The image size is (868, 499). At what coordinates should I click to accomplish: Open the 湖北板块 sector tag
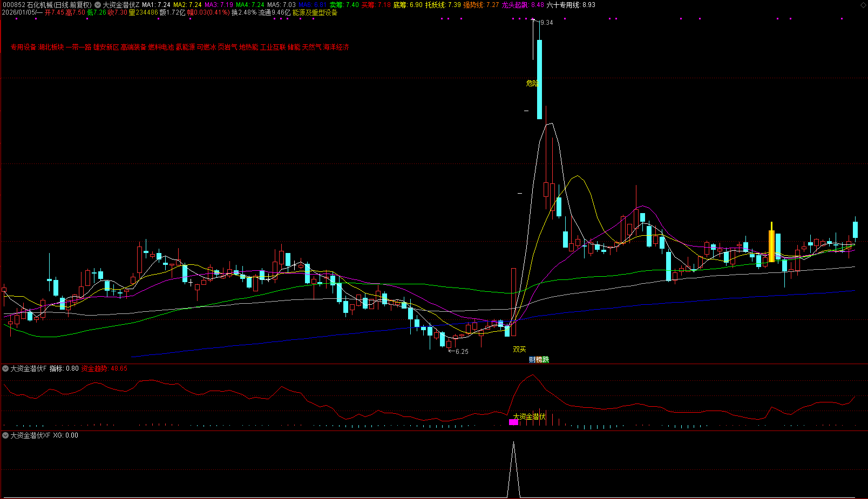tap(51, 47)
